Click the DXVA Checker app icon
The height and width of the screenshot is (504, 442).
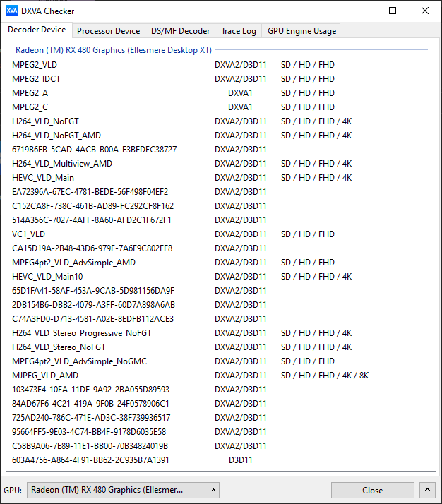(12, 11)
